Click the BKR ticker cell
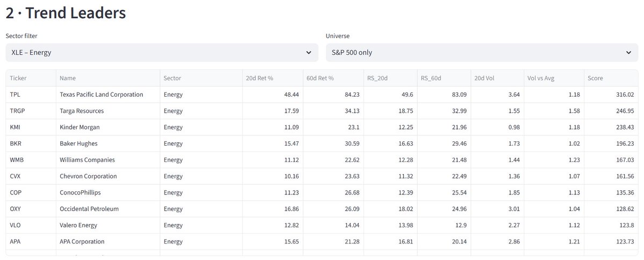This screenshot has height=260, width=644. point(16,143)
